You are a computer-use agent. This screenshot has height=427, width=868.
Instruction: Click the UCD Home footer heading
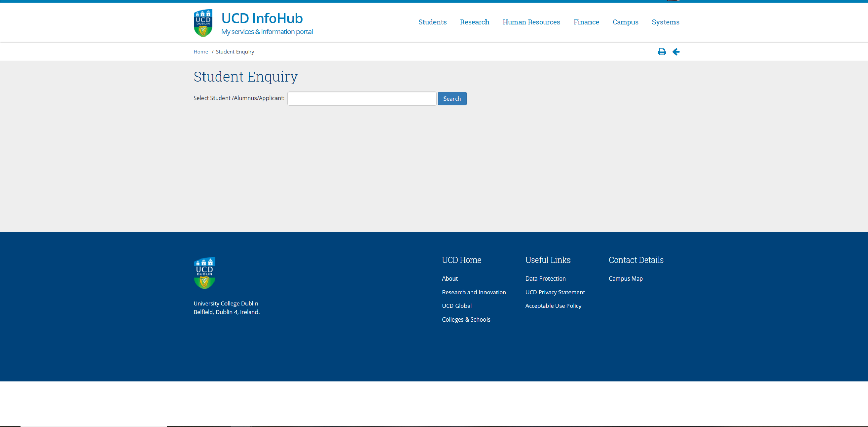pos(461,260)
